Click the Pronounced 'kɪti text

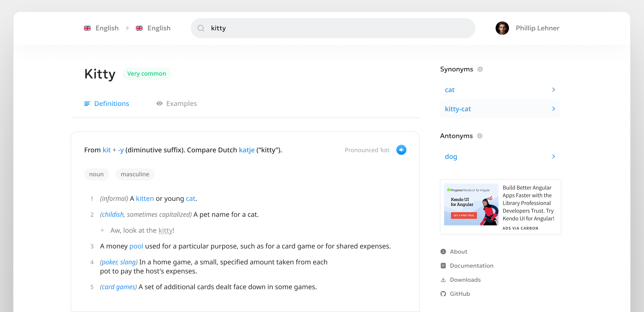point(367,150)
